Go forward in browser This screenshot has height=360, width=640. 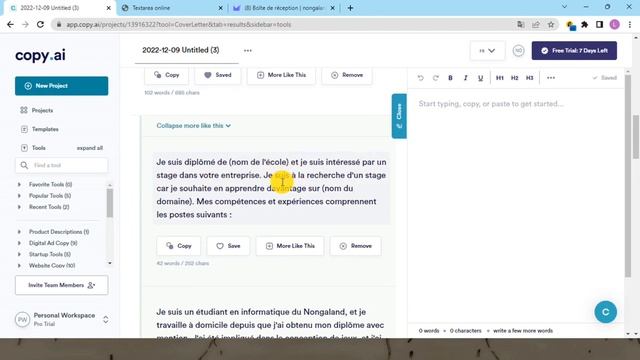(25, 24)
